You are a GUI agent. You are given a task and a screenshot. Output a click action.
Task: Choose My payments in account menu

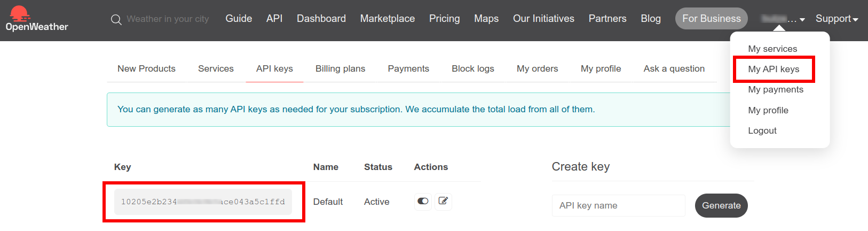[x=776, y=89]
